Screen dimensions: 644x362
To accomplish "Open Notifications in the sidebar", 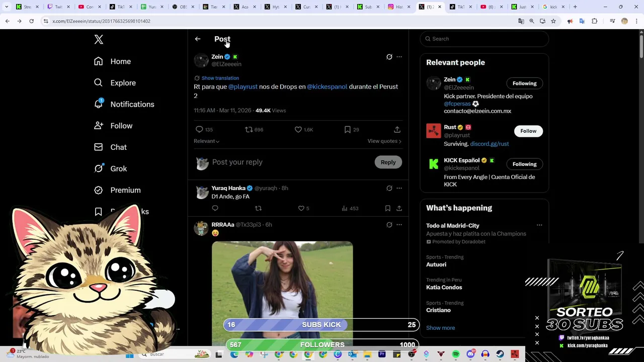I will click(124, 104).
